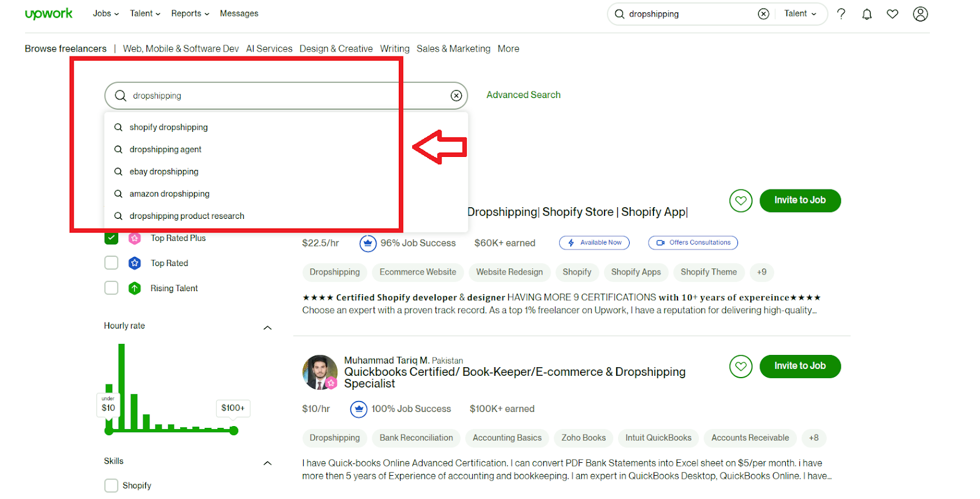Image resolution: width=980 pixels, height=499 pixels.
Task: Click the 100% Job Success crown badge
Action: (x=358, y=409)
